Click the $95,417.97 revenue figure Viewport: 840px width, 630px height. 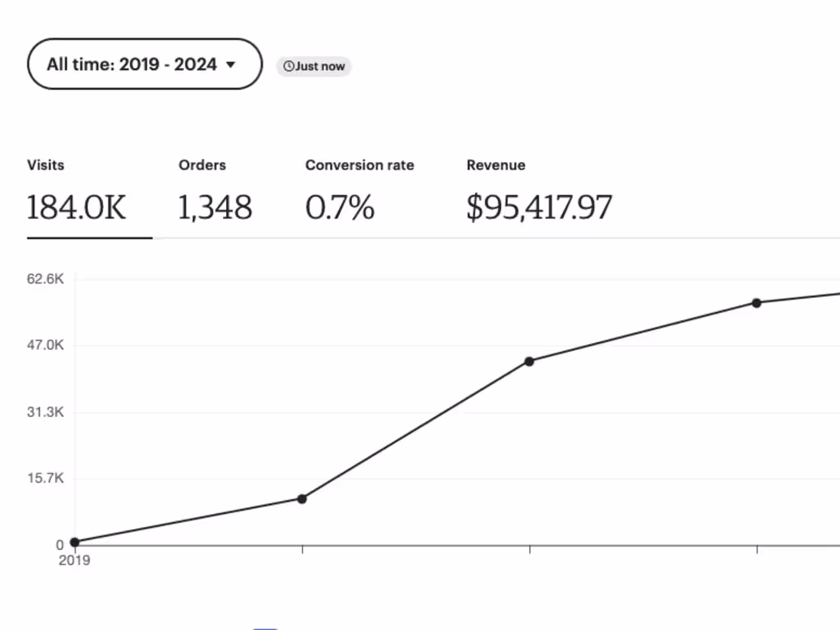[x=538, y=205]
